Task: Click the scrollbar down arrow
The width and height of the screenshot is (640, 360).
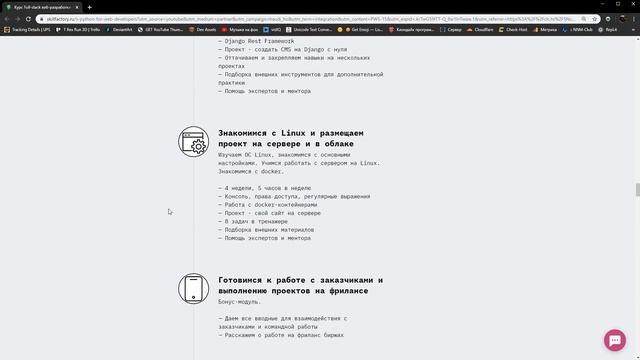Action: coord(637,357)
